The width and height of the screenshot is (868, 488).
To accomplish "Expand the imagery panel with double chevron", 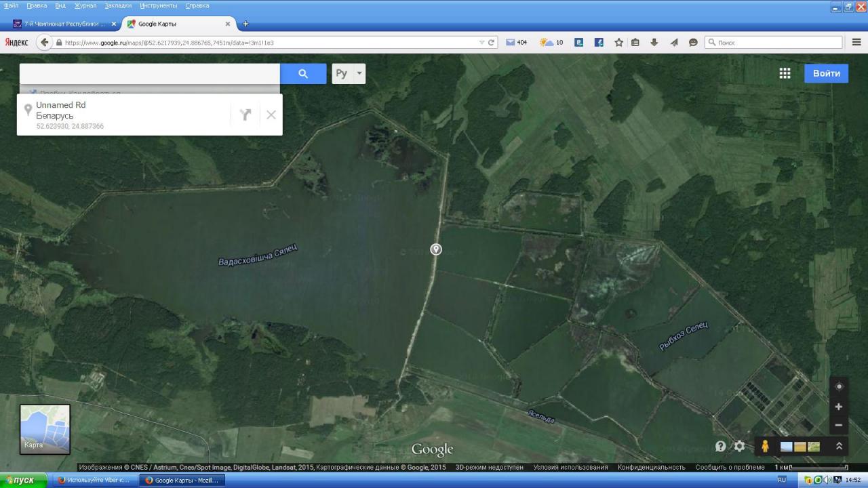I will pyautogui.click(x=839, y=446).
